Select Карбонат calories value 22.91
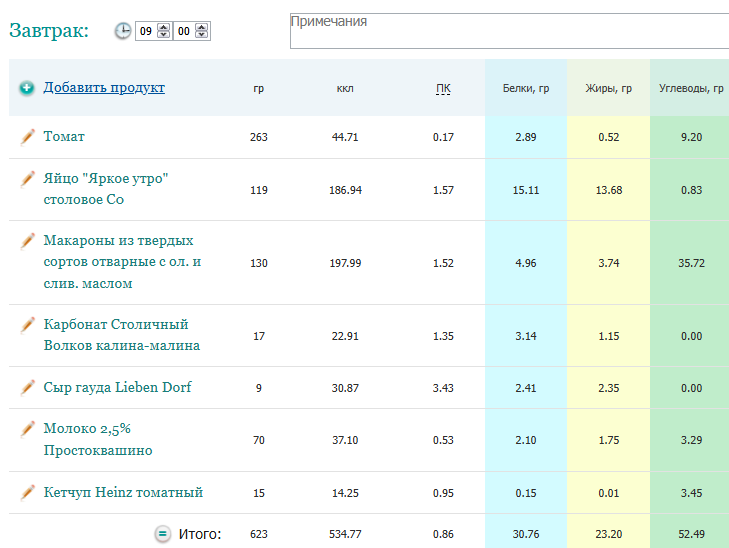The image size is (729, 548). [345, 336]
